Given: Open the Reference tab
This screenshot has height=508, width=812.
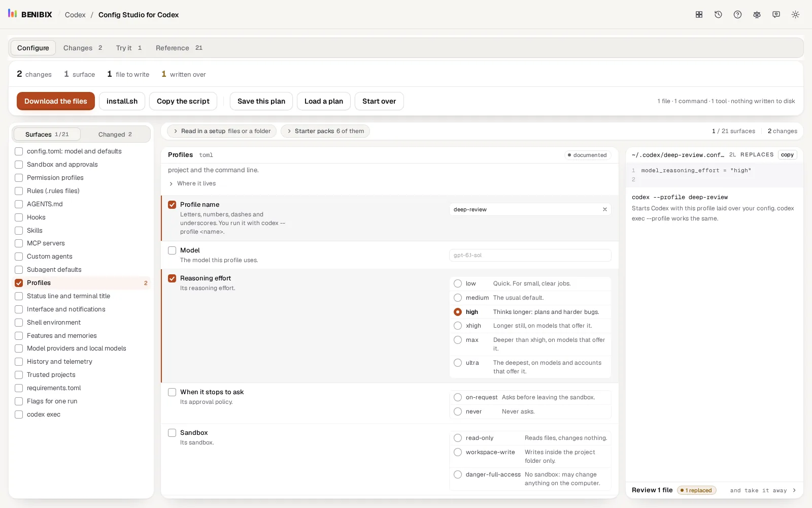Looking at the screenshot, I should (x=179, y=48).
